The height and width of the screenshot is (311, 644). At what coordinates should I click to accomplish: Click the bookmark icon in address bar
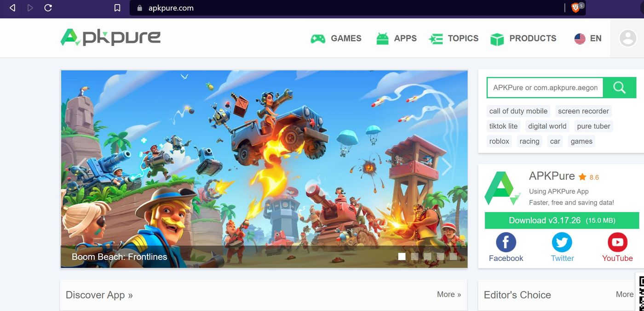(x=117, y=8)
